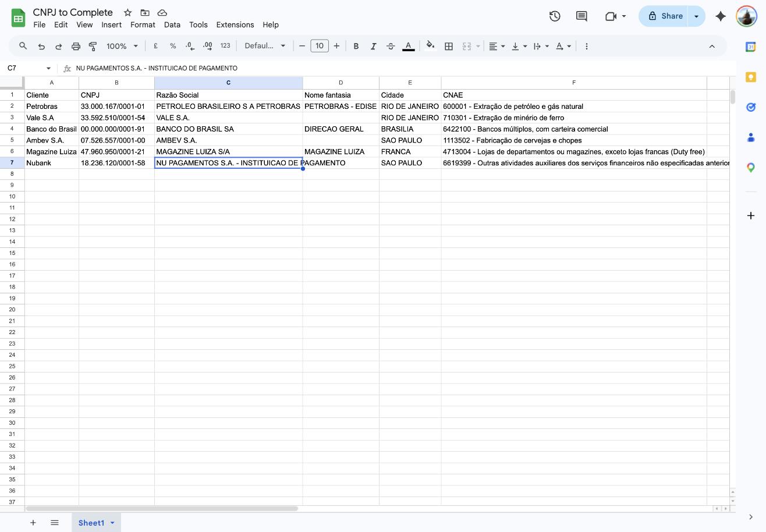766x532 pixels.
Task: Star the CNPJ to Complete document
Action: (127, 13)
